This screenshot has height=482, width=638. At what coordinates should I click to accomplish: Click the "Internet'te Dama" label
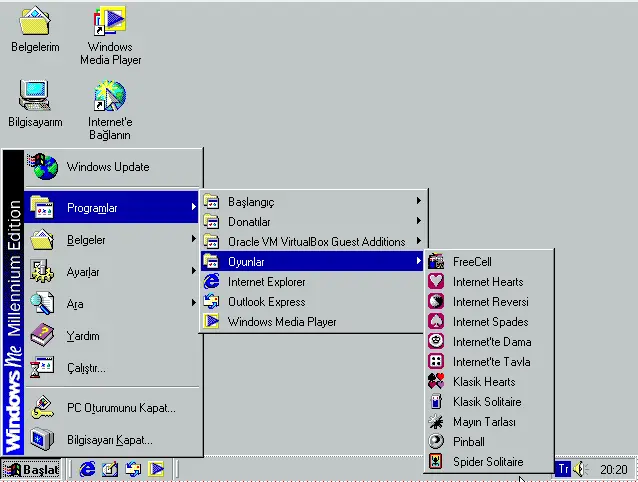click(492, 341)
